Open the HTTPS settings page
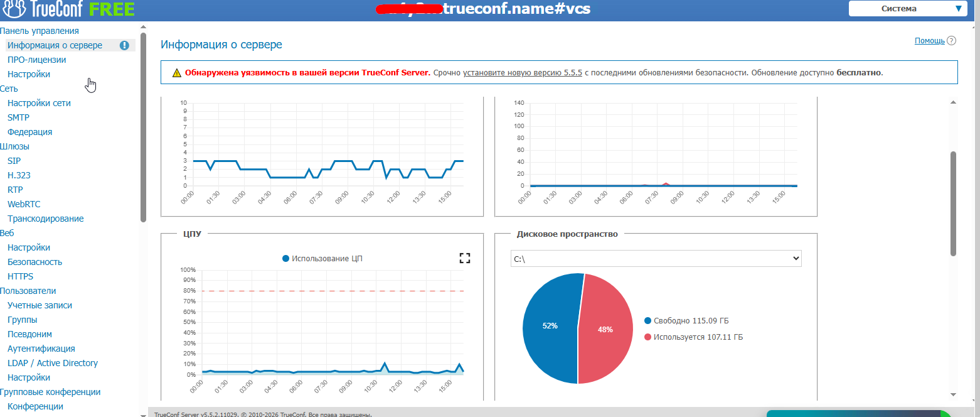 click(x=20, y=276)
